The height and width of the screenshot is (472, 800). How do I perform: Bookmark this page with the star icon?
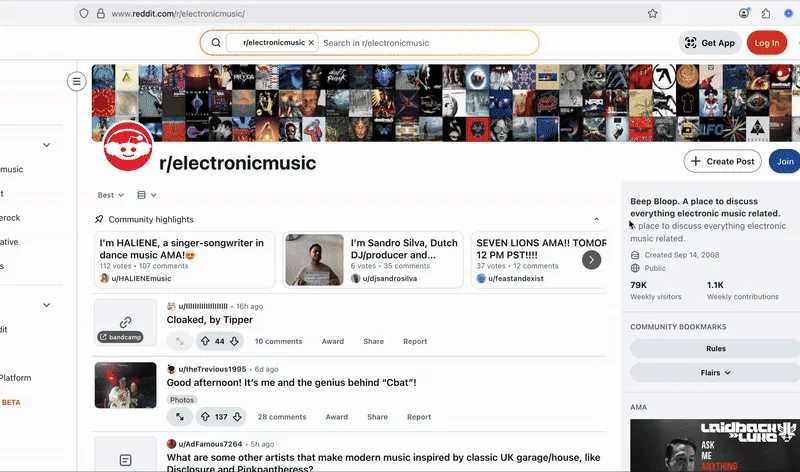tap(653, 14)
